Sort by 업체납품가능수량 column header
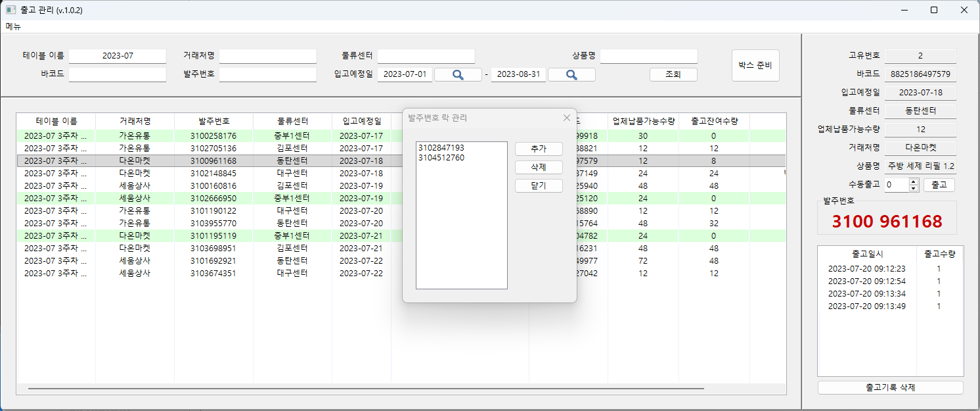Image resolution: width=980 pixels, height=411 pixels. pyautogui.click(x=644, y=121)
